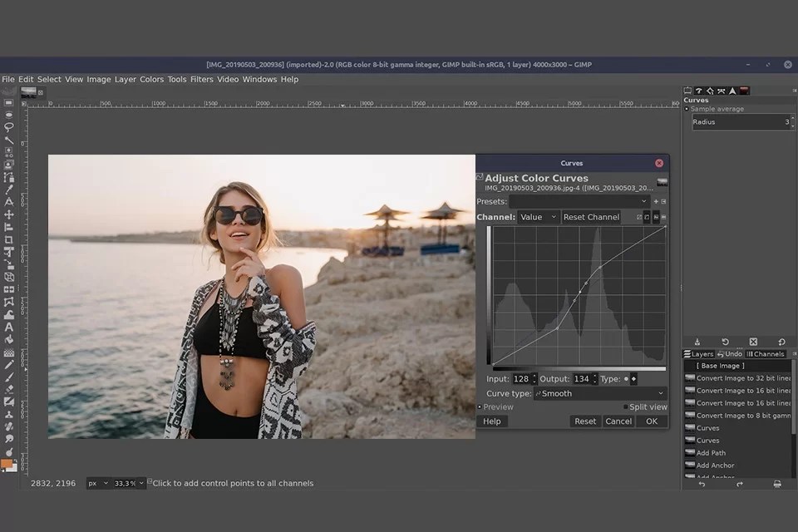Pick the Paintbrush tool
The image size is (798, 532).
tap(9, 377)
